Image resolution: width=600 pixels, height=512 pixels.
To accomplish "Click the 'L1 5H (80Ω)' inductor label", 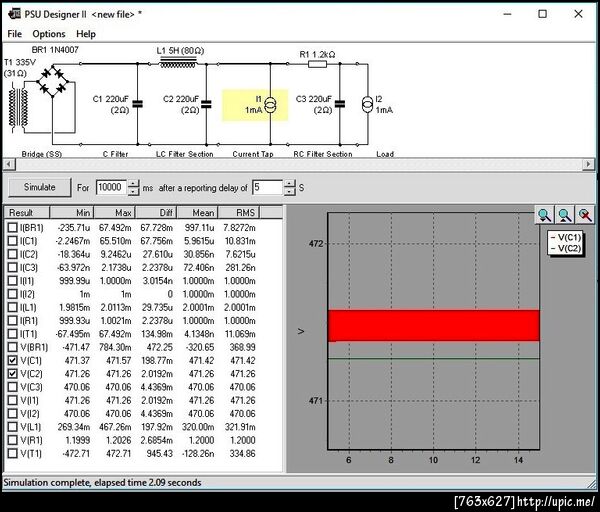I will (x=180, y=51).
